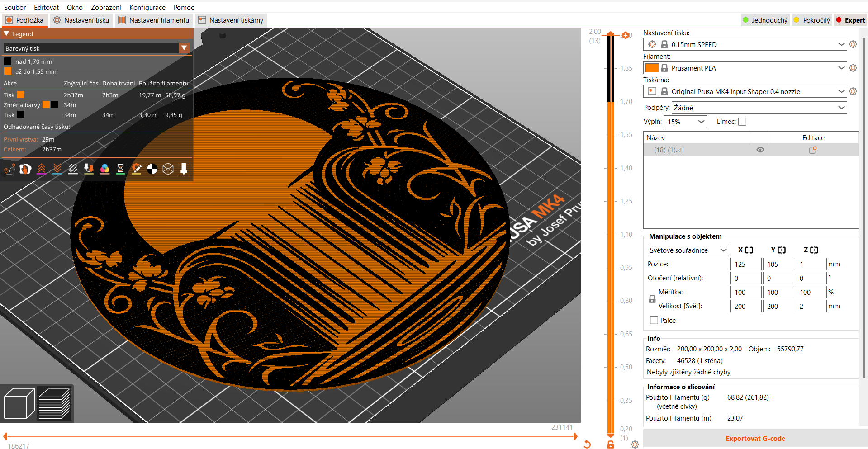868x449 pixels.
Task: Open the Výplň 15% dropdown
Action: point(701,122)
